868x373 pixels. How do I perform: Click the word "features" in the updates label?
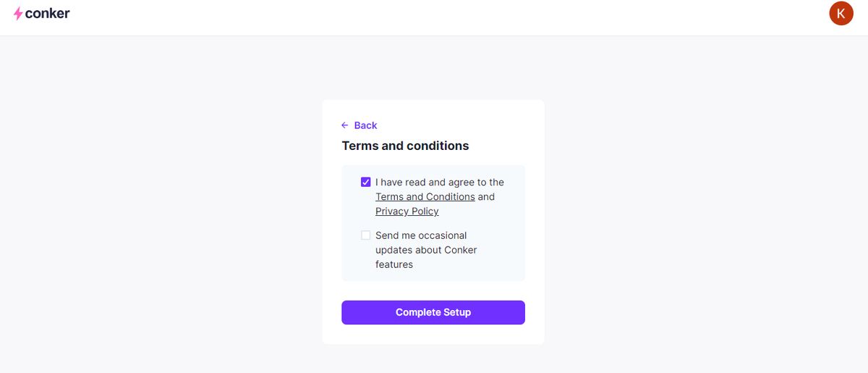pos(394,264)
